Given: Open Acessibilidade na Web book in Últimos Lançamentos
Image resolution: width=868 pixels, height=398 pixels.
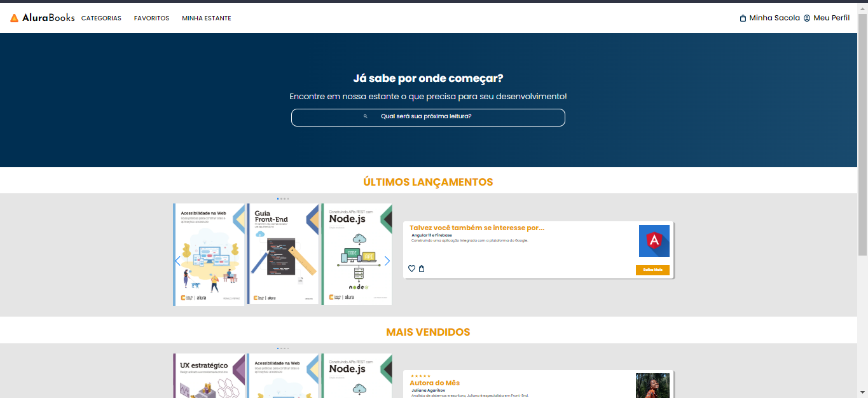Looking at the screenshot, I should (x=209, y=254).
